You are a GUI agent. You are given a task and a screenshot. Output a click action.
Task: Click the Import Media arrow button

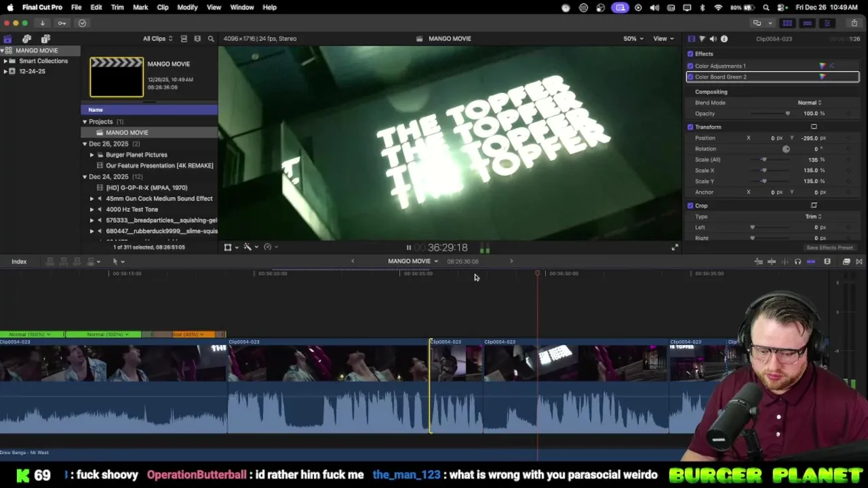tap(42, 23)
